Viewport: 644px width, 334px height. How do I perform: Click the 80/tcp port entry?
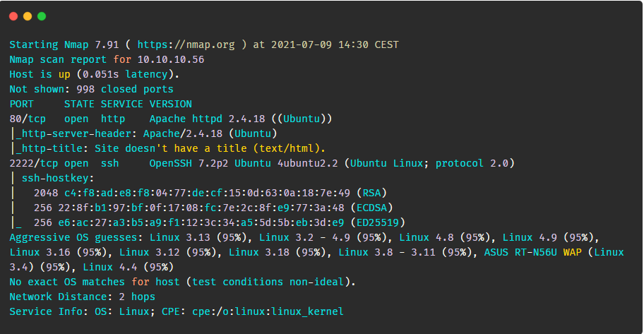(28, 119)
